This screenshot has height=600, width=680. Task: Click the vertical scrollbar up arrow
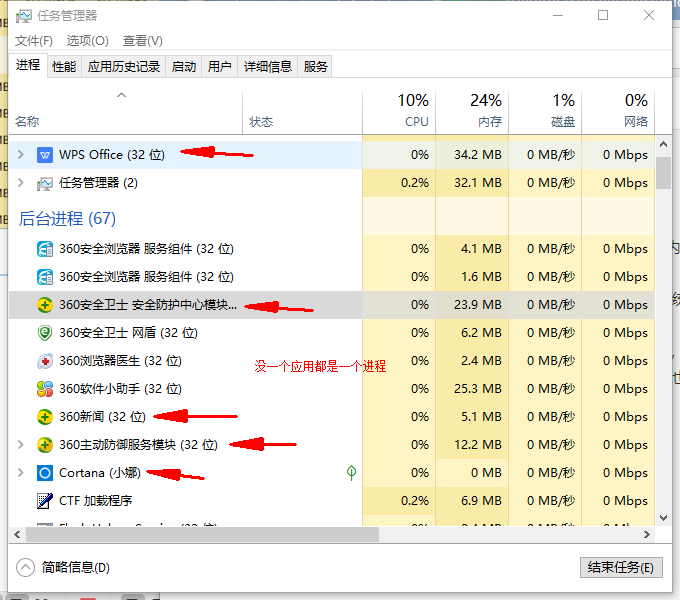(x=663, y=144)
